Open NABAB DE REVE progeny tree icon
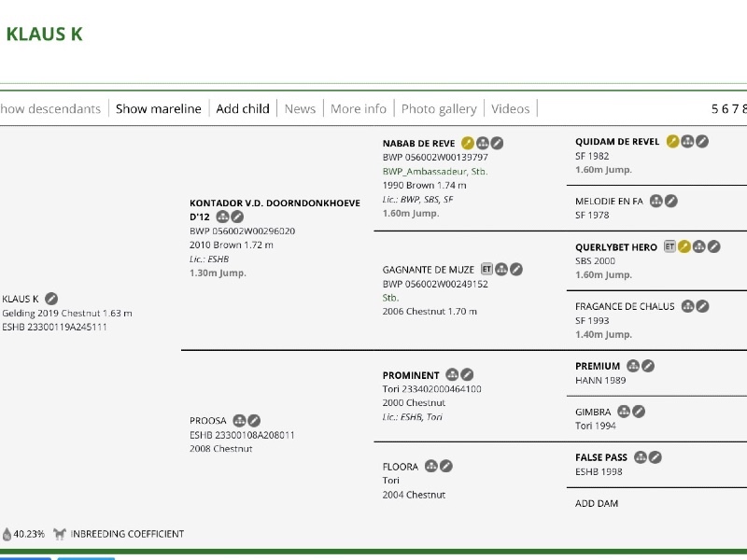 [x=483, y=143]
